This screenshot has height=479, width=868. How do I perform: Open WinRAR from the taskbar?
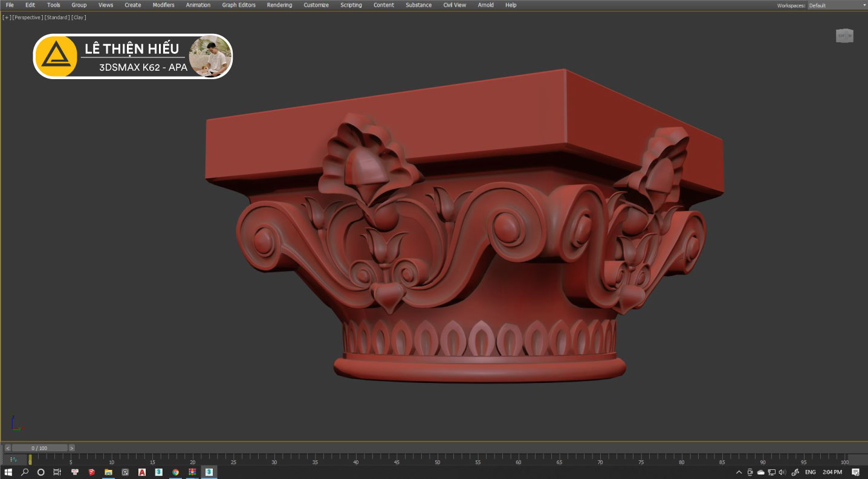(x=192, y=472)
